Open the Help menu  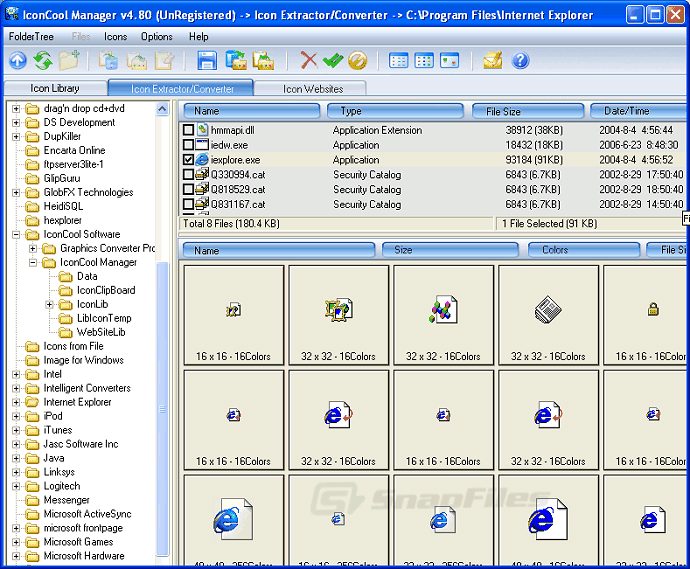coord(198,37)
